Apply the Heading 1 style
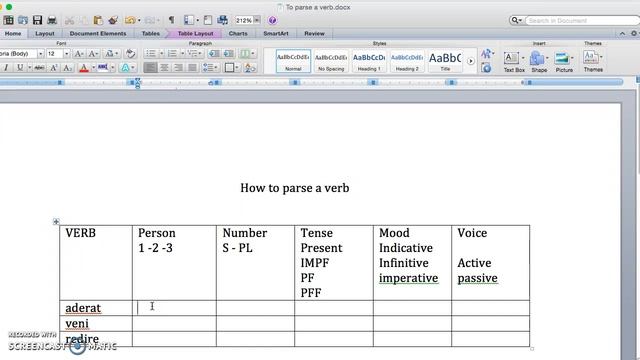640x360 pixels. (369, 61)
